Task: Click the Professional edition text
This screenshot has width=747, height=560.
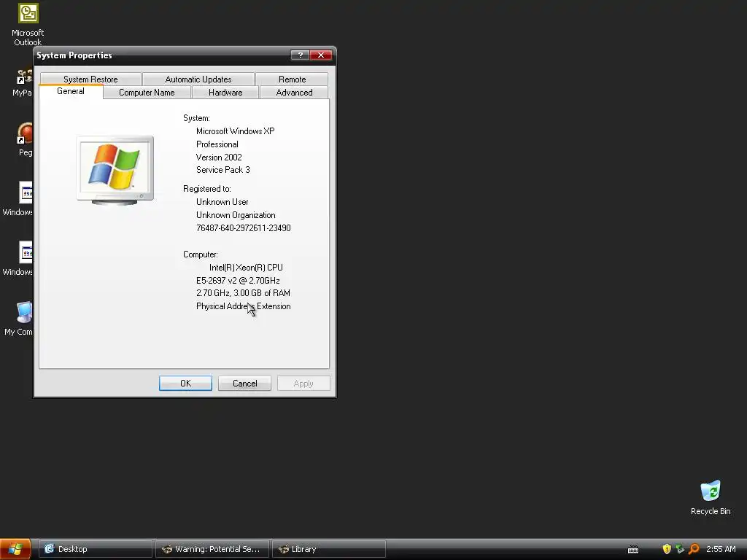Action: coord(217,144)
